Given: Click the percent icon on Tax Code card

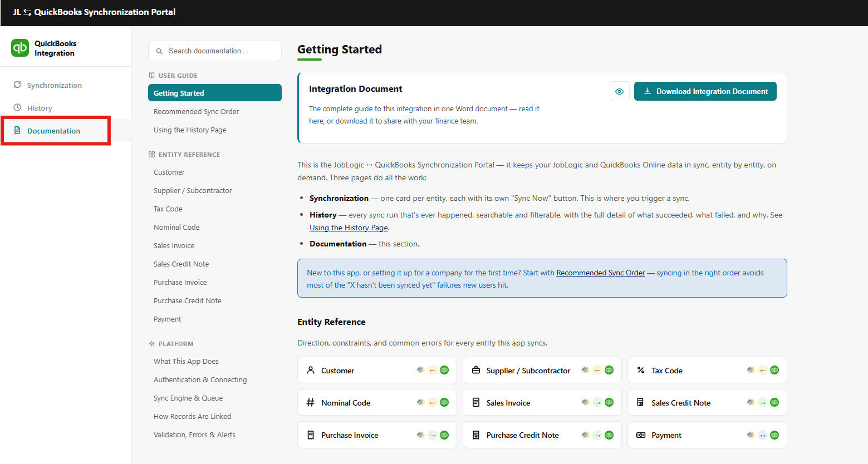Looking at the screenshot, I should click(x=641, y=370).
